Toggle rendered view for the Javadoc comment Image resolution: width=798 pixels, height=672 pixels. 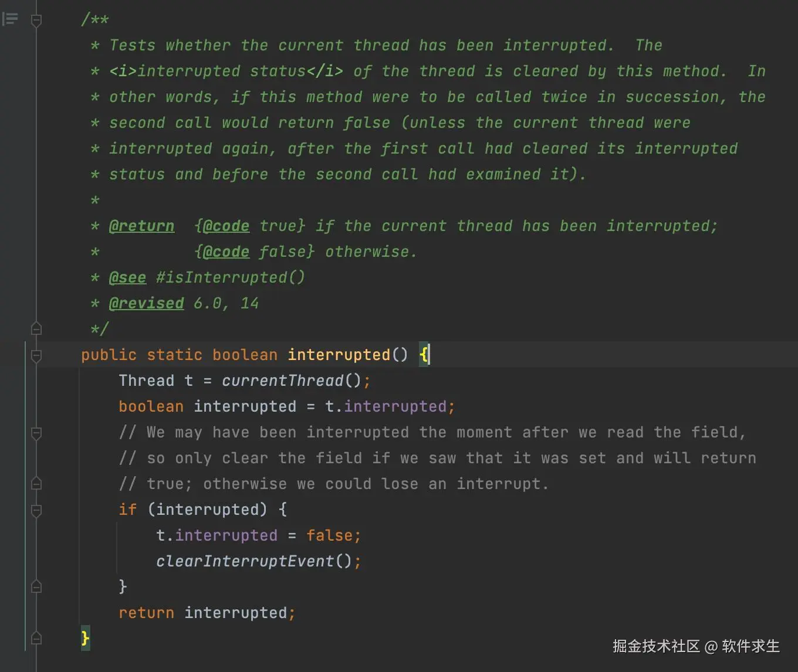point(10,19)
